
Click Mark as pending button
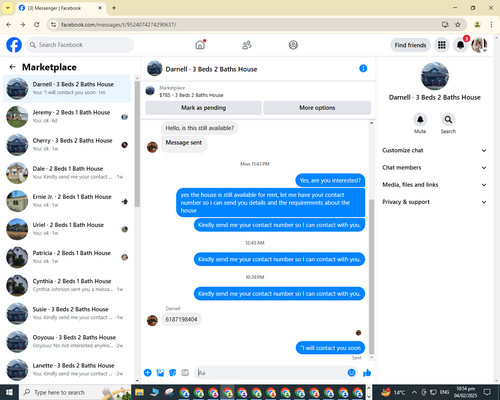coord(203,108)
